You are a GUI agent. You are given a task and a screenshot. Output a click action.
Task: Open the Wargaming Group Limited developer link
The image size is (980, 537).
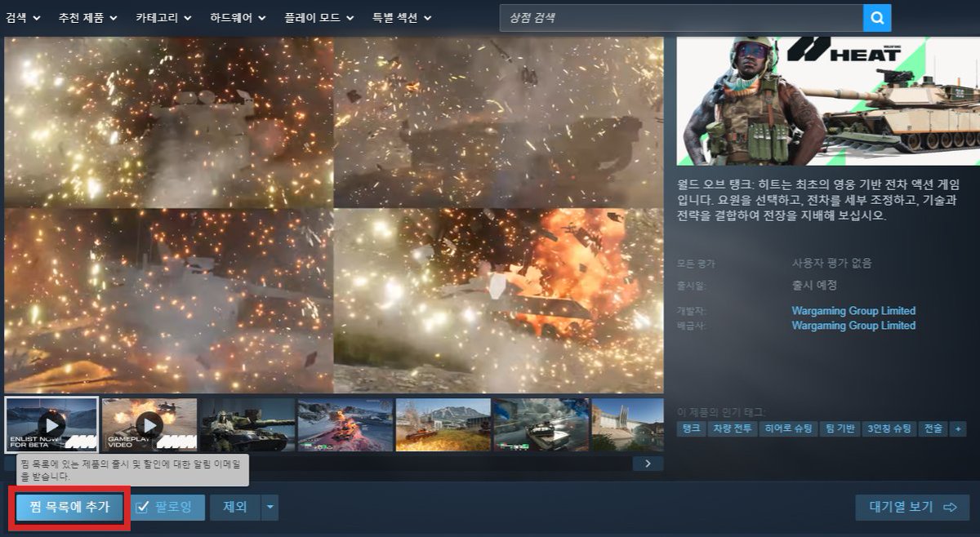(853, 311)
